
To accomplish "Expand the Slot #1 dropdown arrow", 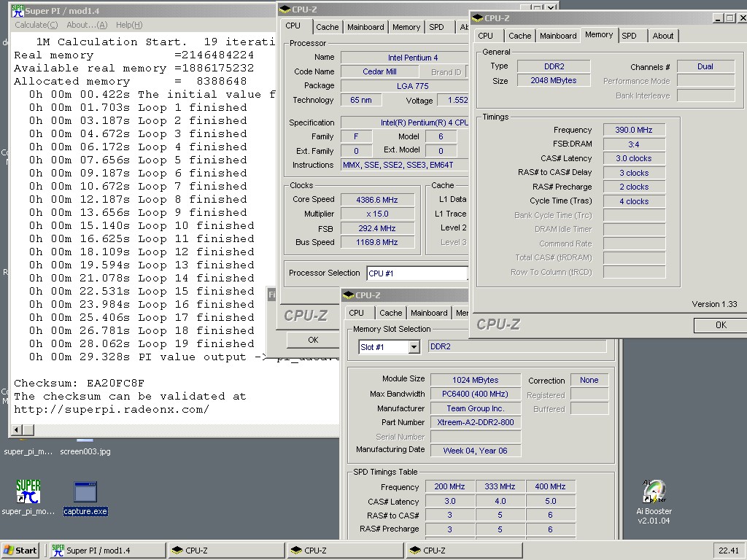I will (x=414, y=347).
